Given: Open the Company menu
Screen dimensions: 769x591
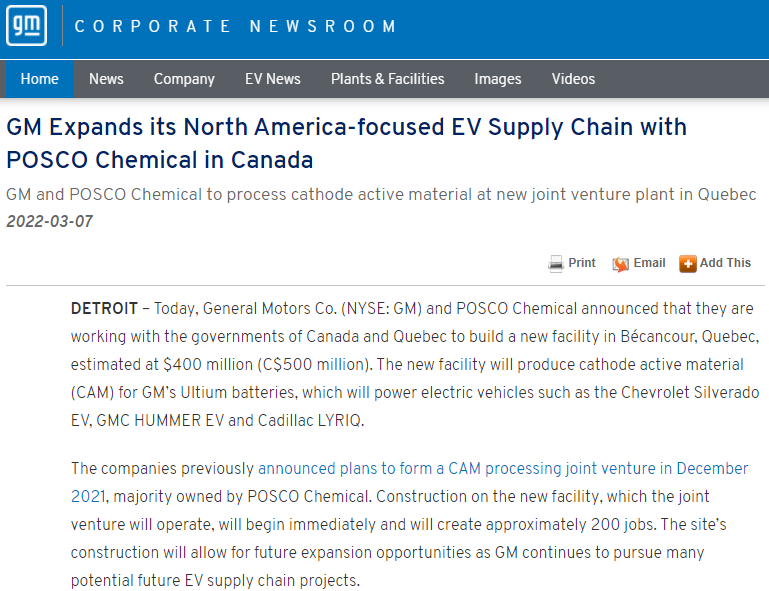Looking at the screenshot, I should pos(184,79).
